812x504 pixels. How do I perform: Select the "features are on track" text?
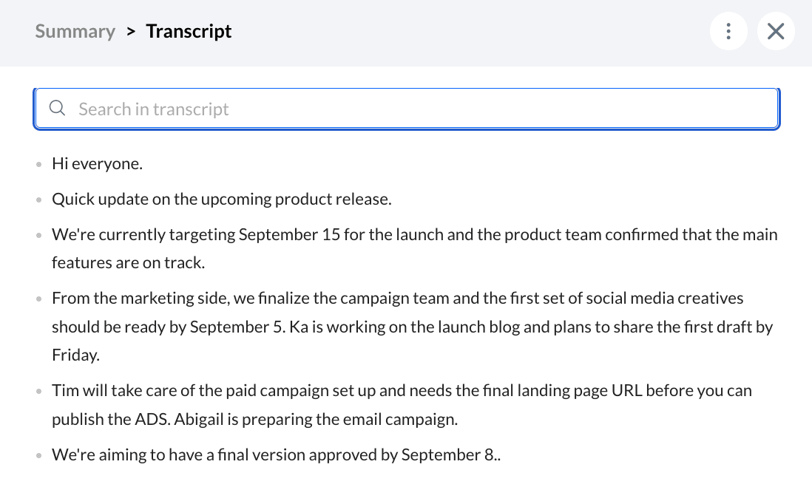coord(129,263)
